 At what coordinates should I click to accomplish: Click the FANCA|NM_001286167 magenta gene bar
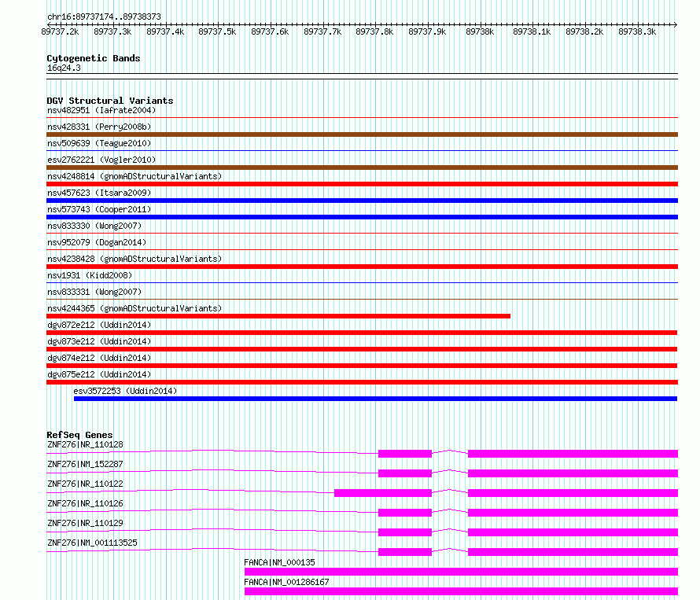(x=461, y=591)
